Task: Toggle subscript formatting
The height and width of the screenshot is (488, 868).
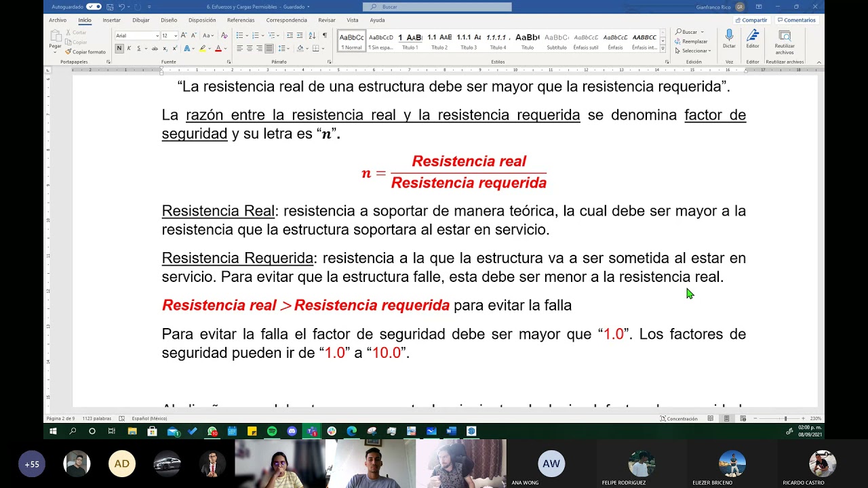Action: pyautogui.click(x=165, y=48)
